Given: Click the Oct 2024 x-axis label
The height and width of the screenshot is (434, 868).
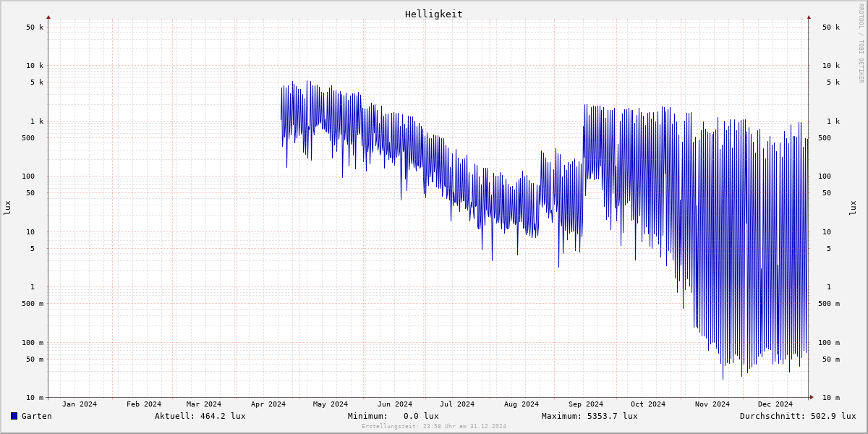Looking at the screenshot, I should (648, 404).
